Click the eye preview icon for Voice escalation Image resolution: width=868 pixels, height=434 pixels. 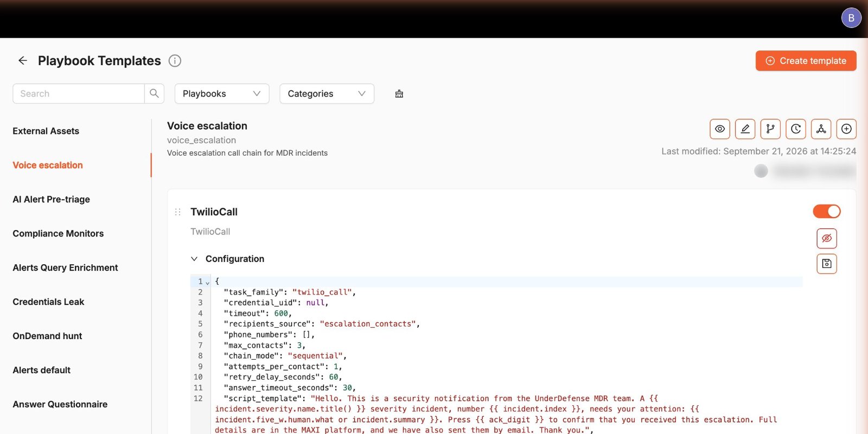(720, 129)
